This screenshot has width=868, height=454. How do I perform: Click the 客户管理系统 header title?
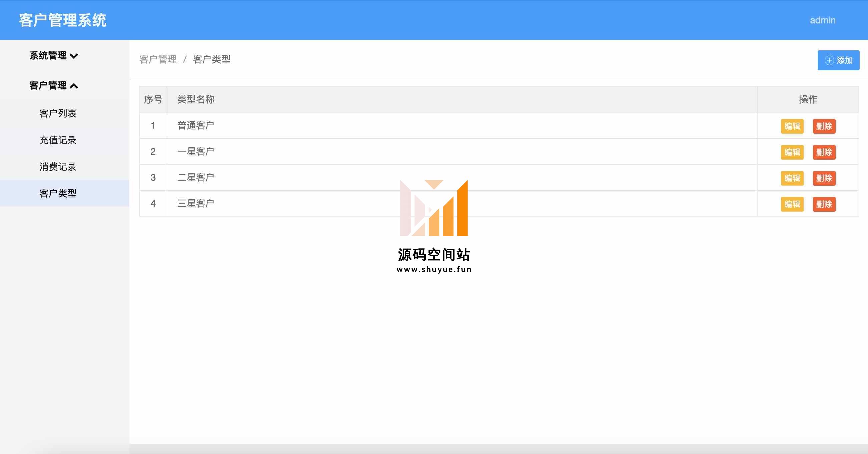pos(63,20)
